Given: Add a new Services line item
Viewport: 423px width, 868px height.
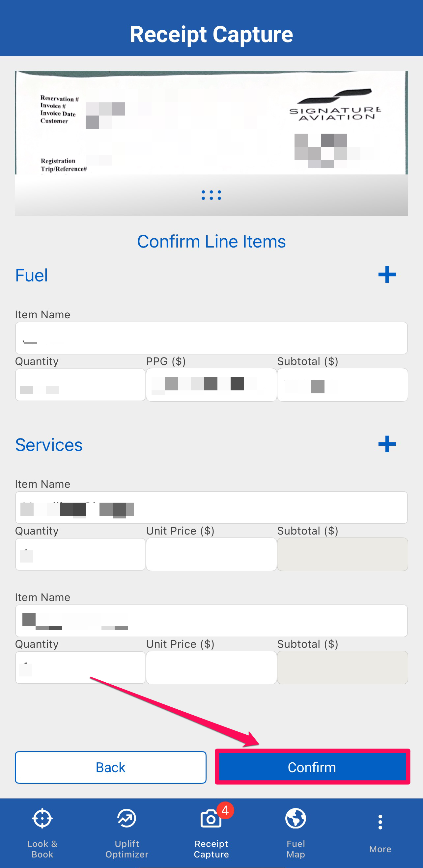Looking at the screenshot, I should coord(386,444).
